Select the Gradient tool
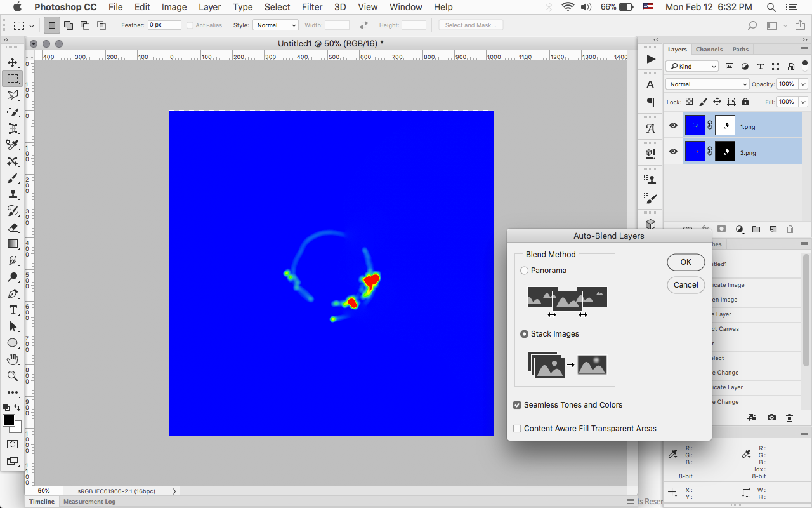 (12, 244)
